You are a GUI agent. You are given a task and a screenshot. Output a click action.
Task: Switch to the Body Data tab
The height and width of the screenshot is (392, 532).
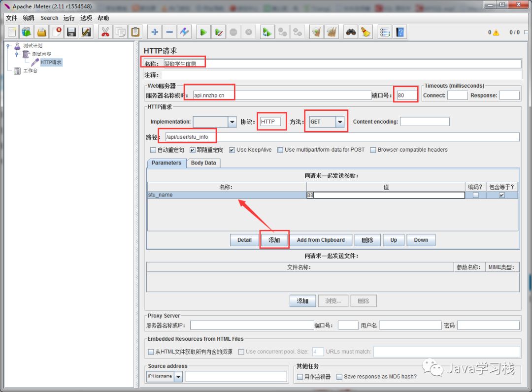pos(203,163)
